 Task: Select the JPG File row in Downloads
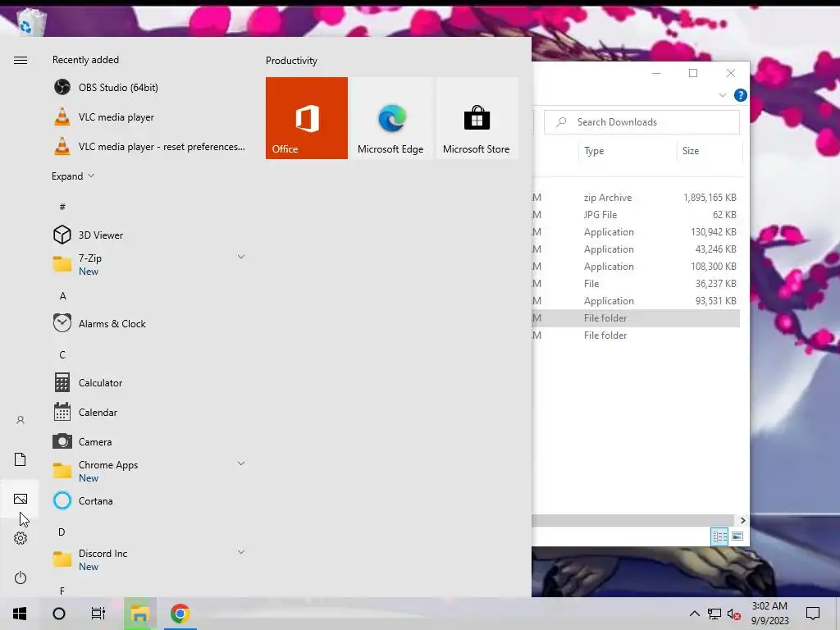click(636, 214)
